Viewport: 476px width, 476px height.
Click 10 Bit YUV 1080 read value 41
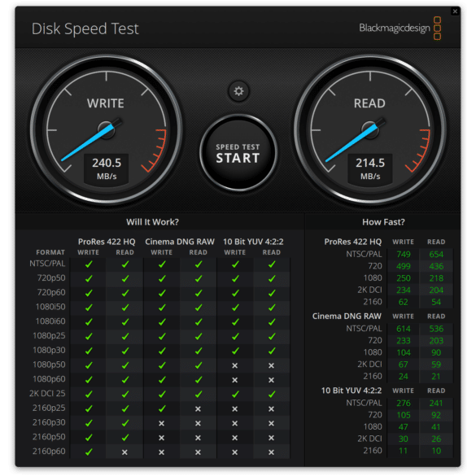436,427
